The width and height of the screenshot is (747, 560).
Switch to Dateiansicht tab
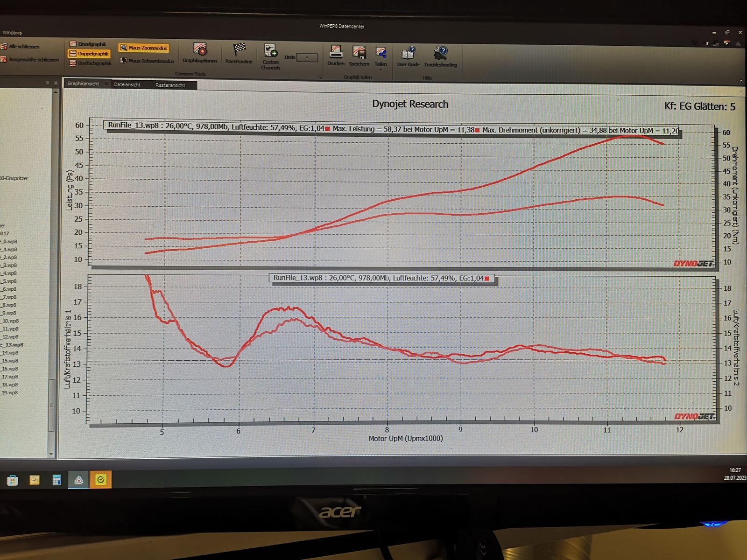(x=127, y=85)
